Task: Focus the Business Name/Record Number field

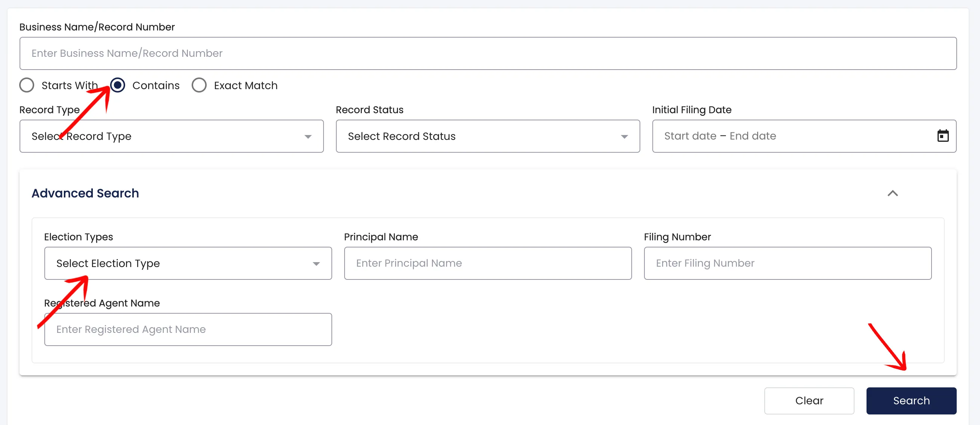Action: [x=488, y=53]
